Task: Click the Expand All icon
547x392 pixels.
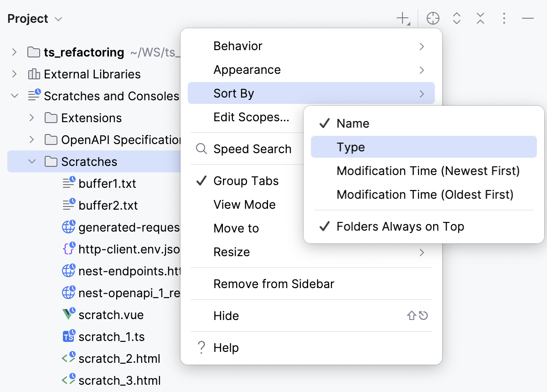Action: (x=457, y=18)
